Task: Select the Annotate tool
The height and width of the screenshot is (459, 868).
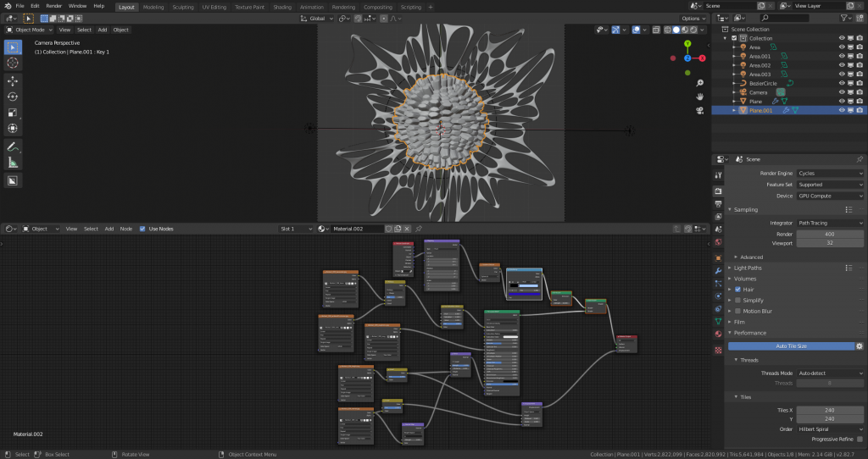Action: pyautogui.click(x=12, y=147)
